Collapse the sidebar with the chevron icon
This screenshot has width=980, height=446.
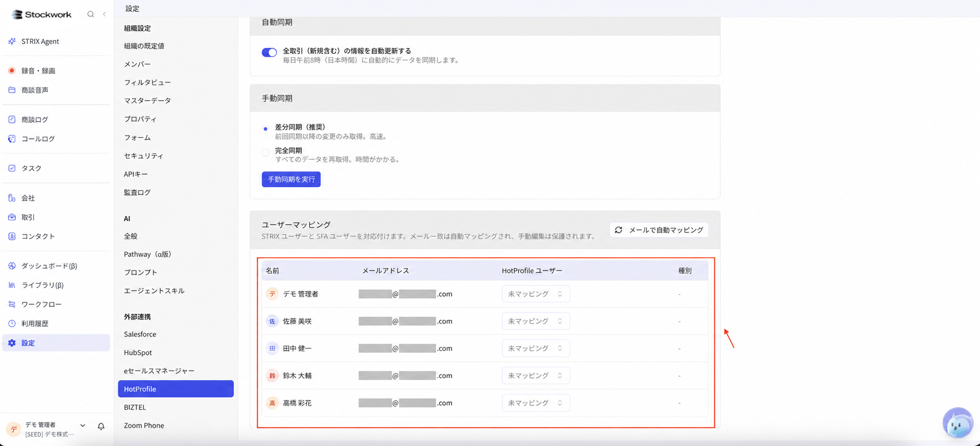pos(104,14)
